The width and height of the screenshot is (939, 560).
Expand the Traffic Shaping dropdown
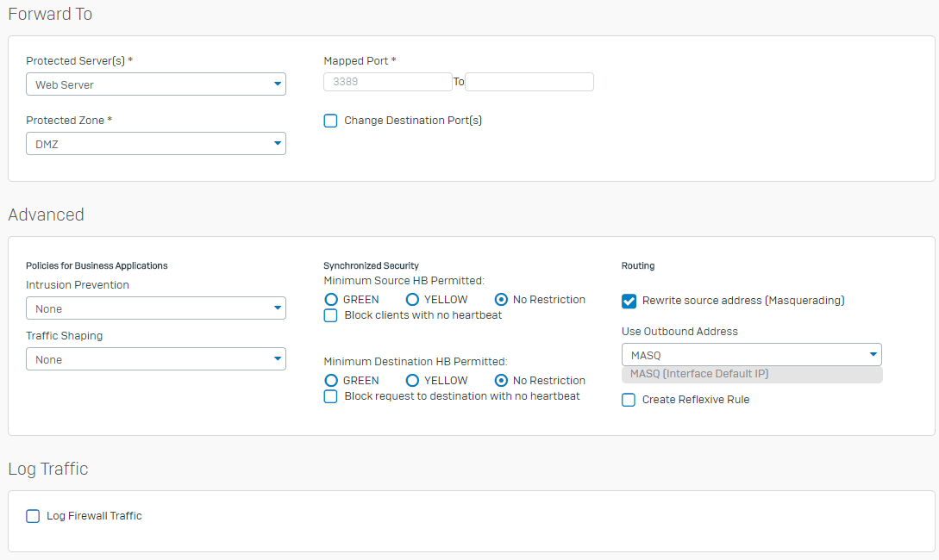pos(156,359)
